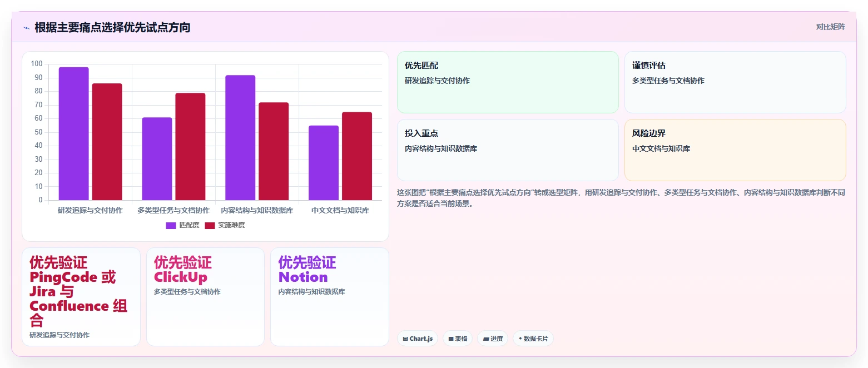Viewport: 868px width, 368px height.
Task: Click 内容结构与知识数据库 text in the 投入重点 card
Action: (x=441, y=148)
